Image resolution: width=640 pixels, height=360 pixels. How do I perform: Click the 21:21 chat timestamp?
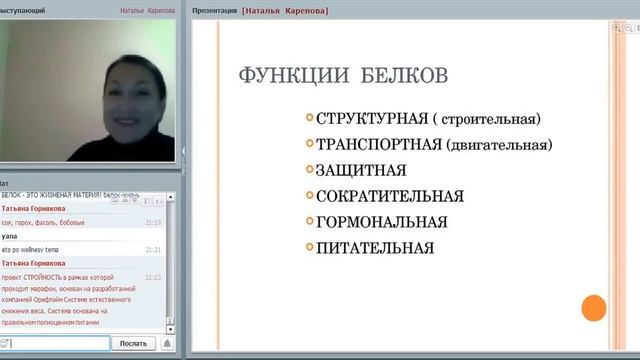pos(153,250)
